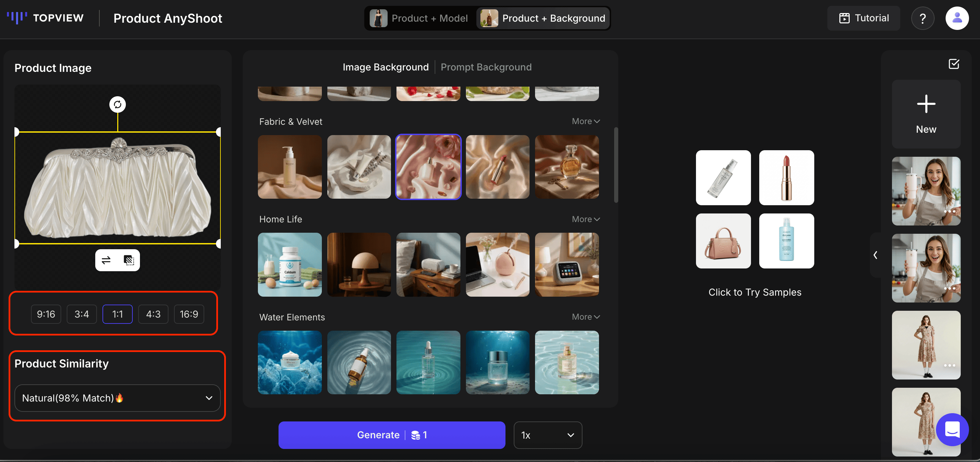Image resolution: width=980 pixels, height=462 pixels.
Task: Open the help question mark icon
Action: coord(922,18)
